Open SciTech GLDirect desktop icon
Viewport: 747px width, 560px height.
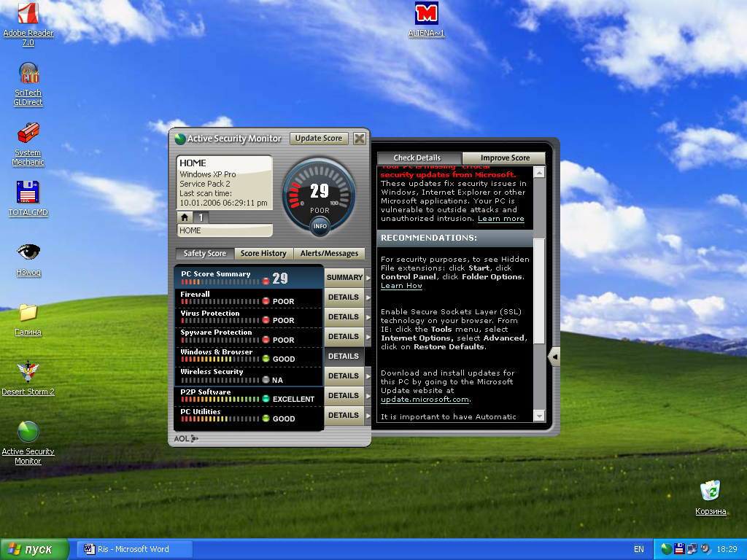[x=28, y=85]
